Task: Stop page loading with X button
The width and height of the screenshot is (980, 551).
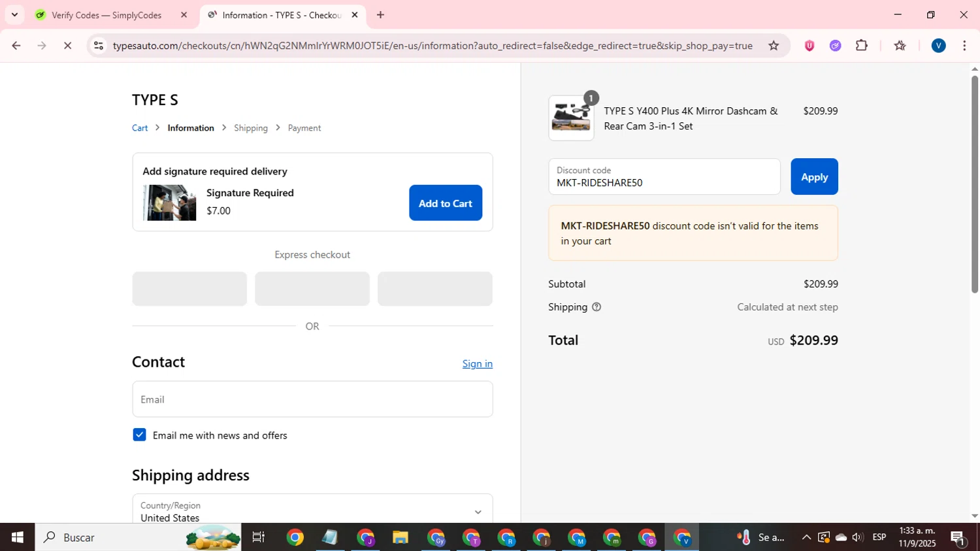Action: (67, 46)
